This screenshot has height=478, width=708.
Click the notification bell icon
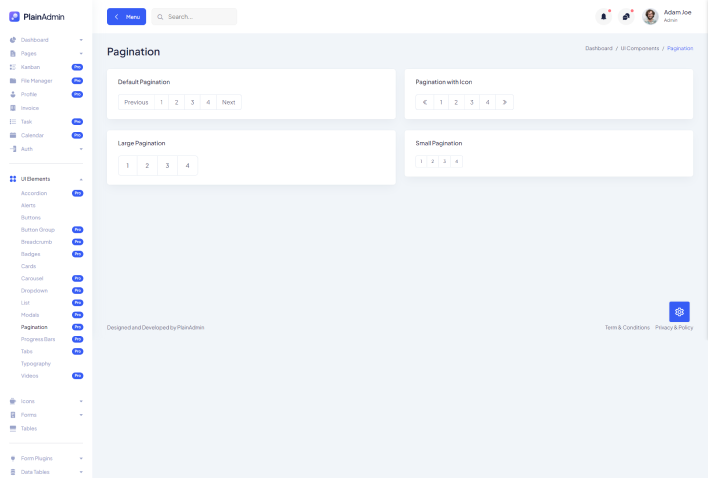coord(603,16)
